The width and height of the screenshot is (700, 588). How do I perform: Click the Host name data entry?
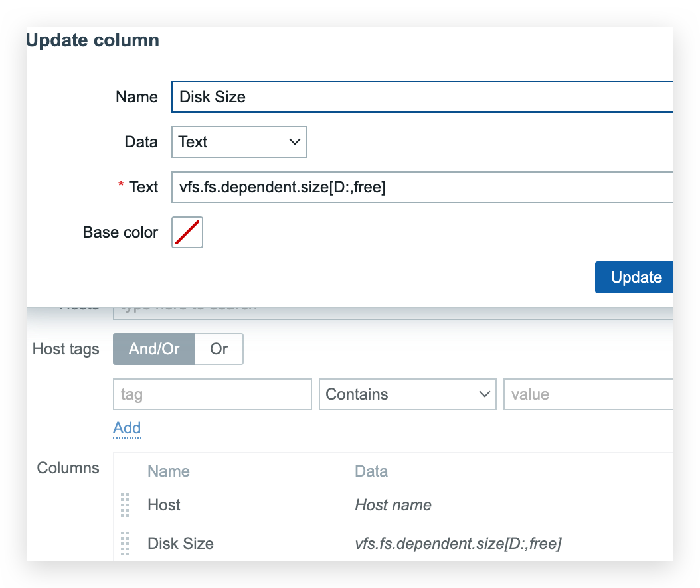tap(393, 505)
